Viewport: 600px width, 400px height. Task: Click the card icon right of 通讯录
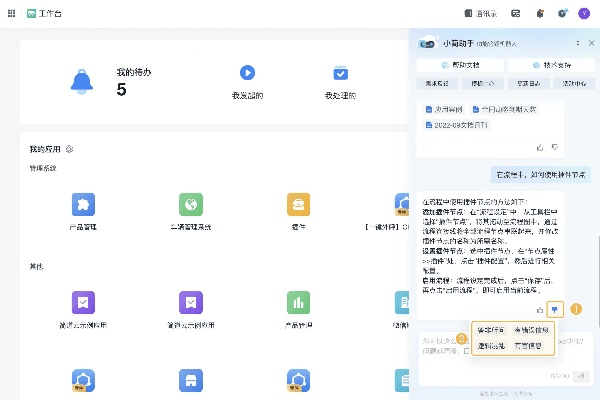click(x=515, y=13)
